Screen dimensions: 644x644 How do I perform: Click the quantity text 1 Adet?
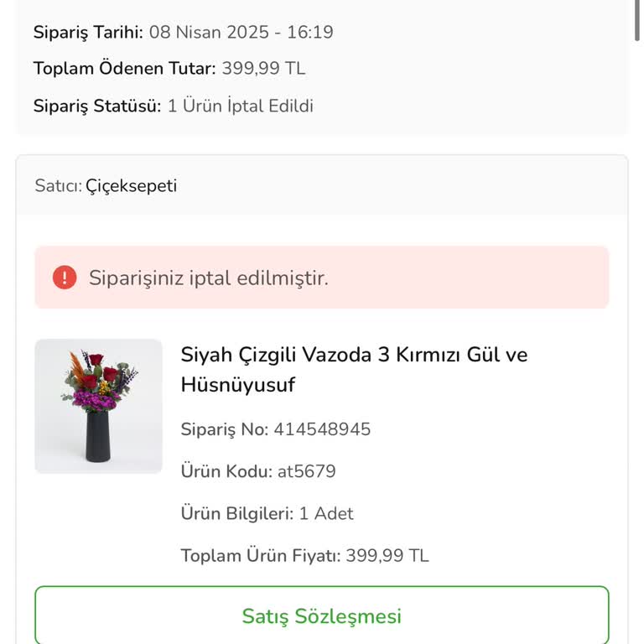point(326,513)
